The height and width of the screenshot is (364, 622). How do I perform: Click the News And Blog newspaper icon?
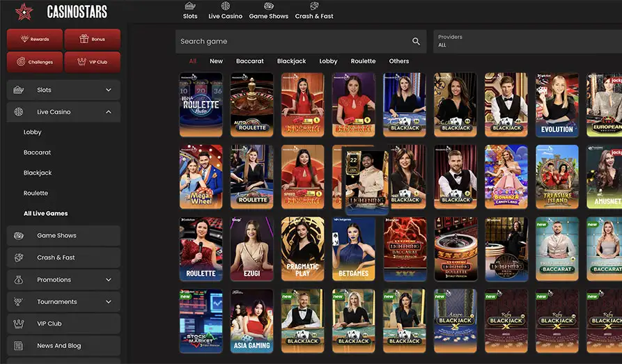click(19, 346)
